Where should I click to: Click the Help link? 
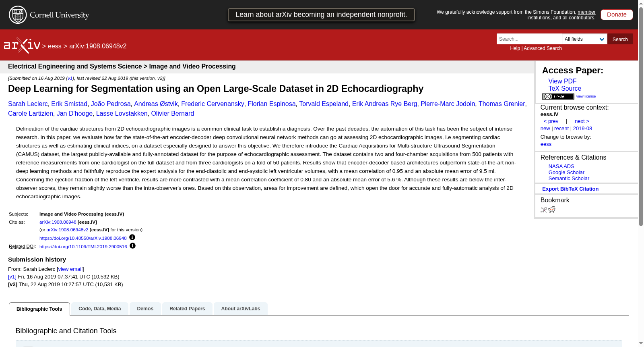pos(515,48)
